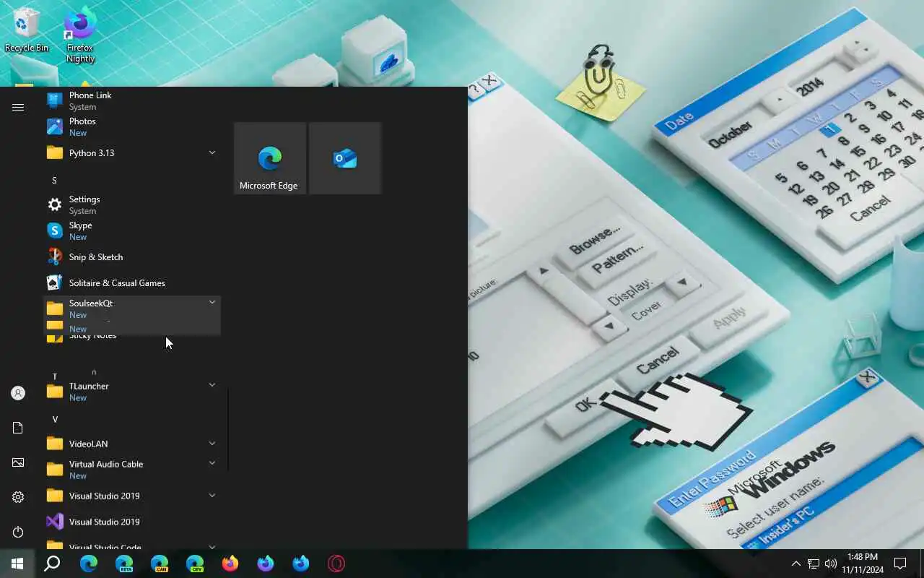Open orange Firefox from the taskbar
The height and width of the screenshot is (578, 924).
coord(230,564)
